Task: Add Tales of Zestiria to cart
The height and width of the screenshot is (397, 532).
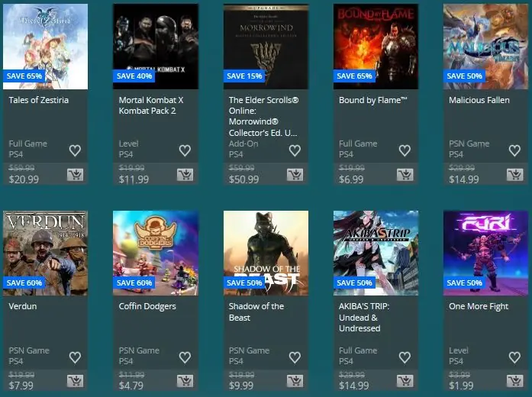Action: point(75,175)
